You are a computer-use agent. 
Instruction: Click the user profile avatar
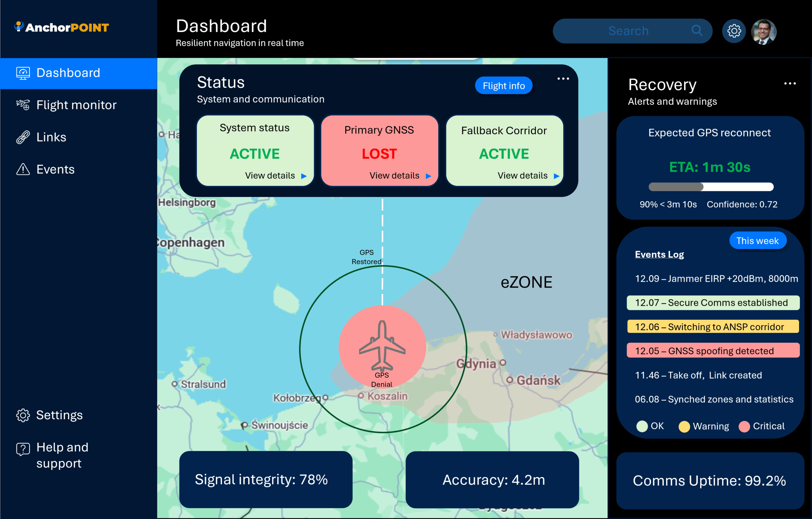point(763,32)
